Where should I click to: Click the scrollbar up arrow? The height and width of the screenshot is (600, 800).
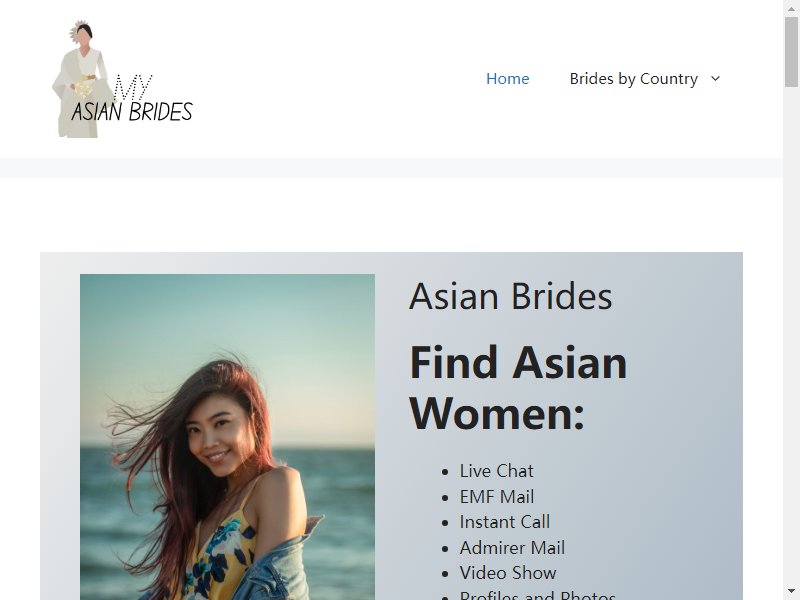click(x=791, y=8)
